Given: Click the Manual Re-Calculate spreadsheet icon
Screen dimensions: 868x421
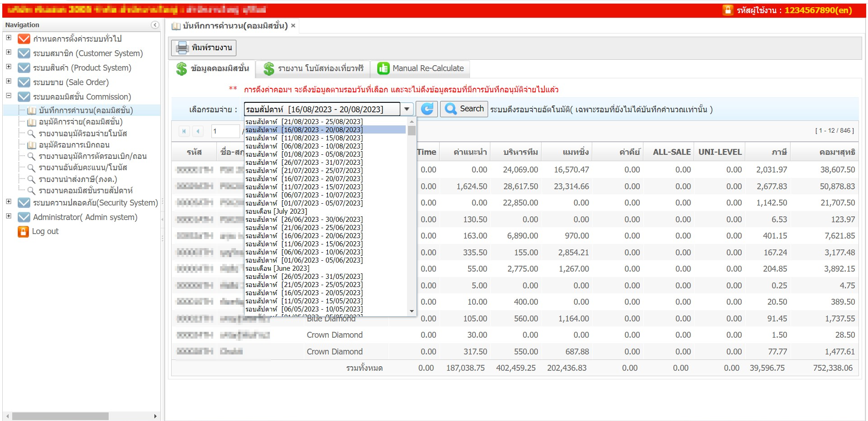Looking at the screenshot, I should 383,68.
